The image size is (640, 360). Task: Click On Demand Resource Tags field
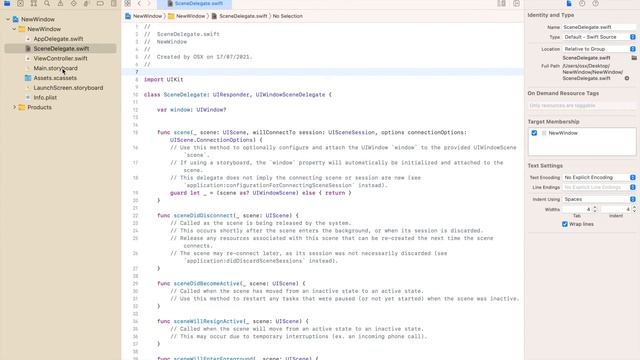coord(582,106)
